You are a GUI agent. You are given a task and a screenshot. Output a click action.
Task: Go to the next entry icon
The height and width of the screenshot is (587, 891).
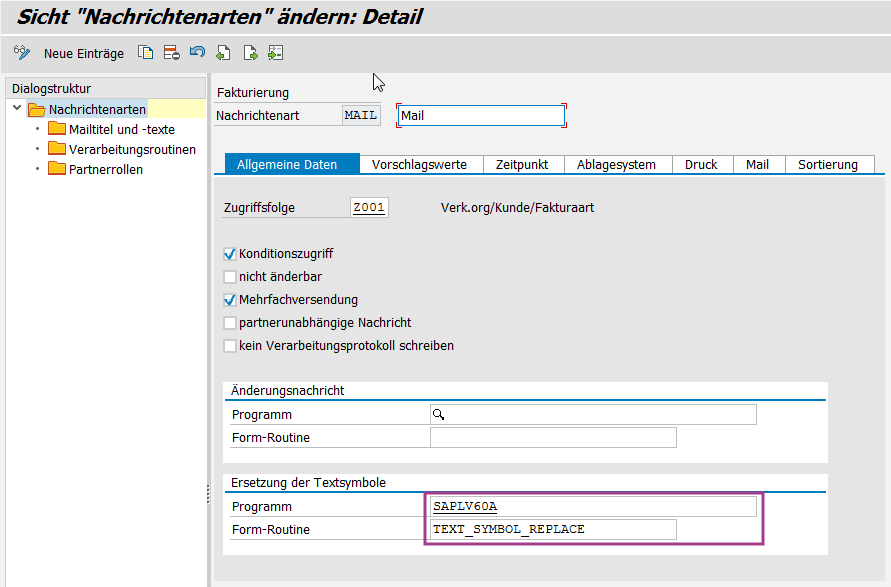pos(250,53)
